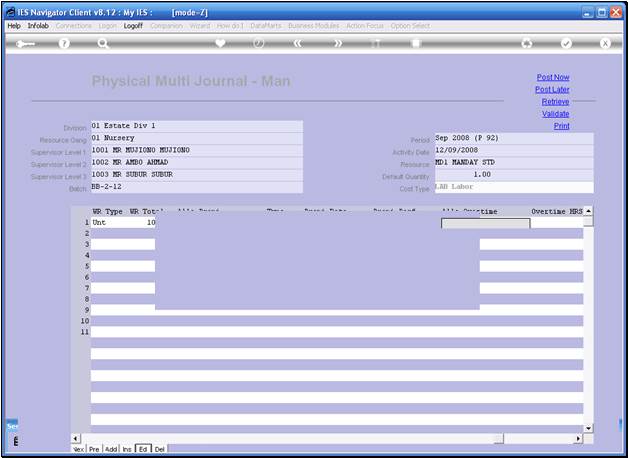Open the Business Modules menu
Screen dimensions: 628x458
click(314, 26)
